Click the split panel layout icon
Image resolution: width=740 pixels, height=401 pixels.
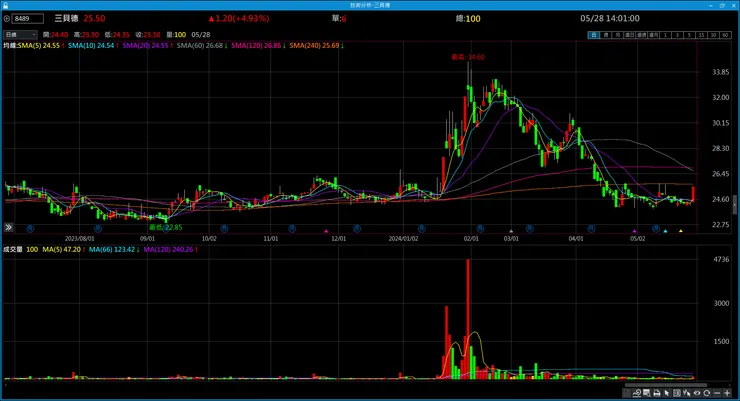point(677,393)
